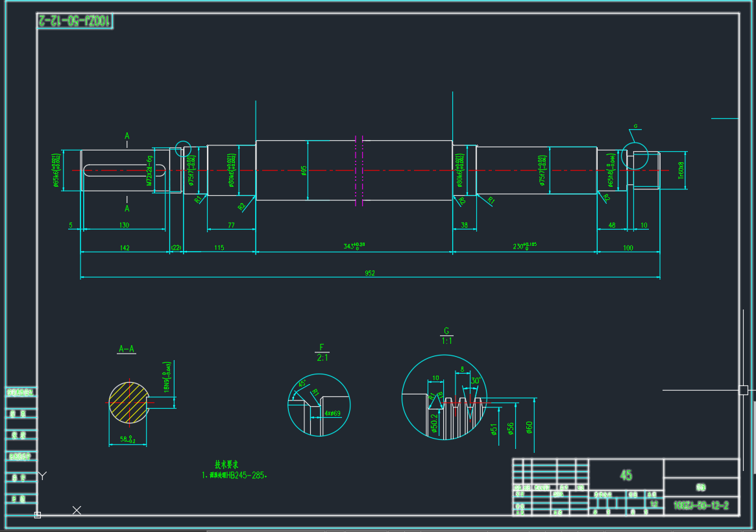Screen dimensions: 756x532
Task: Click the rotated drawing number in top-left corner
Action: pos(75,21)
